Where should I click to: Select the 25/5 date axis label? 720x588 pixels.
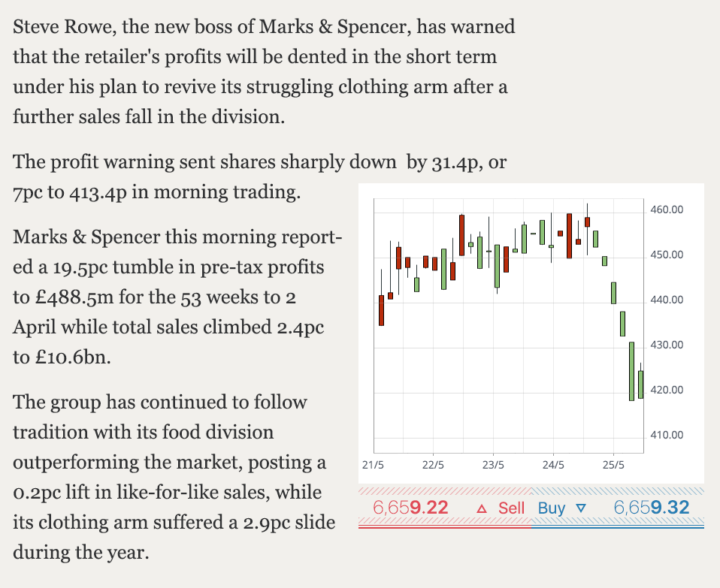coord(613,465)
